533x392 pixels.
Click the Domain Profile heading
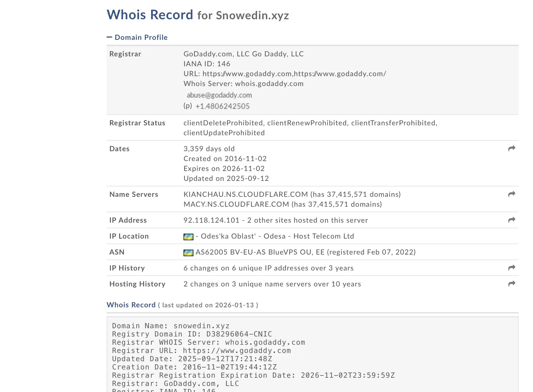pyautogui.click(x=141, y=37)
